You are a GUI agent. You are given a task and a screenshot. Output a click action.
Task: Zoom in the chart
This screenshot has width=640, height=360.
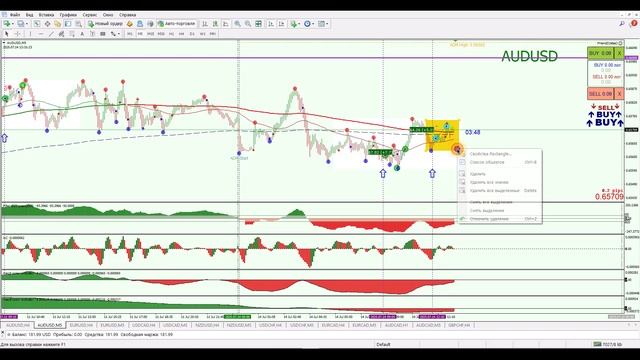point(237,24)
